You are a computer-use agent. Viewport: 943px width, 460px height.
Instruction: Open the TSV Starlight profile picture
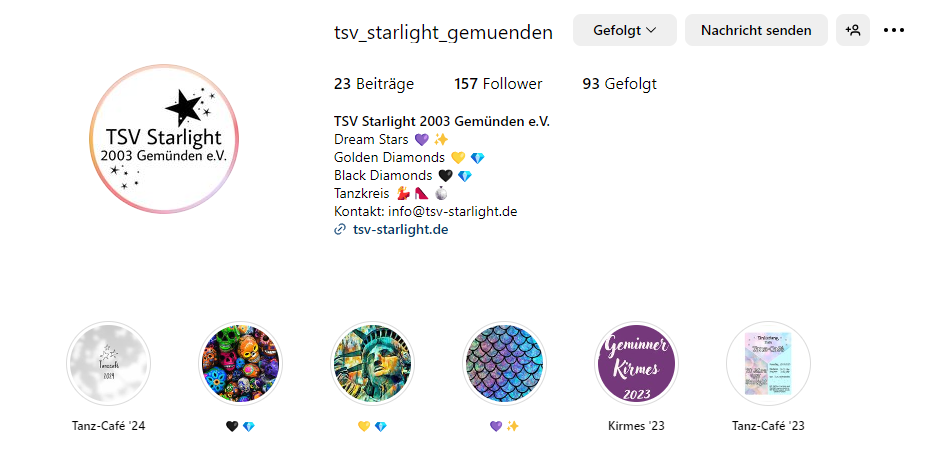pos(164,138)
